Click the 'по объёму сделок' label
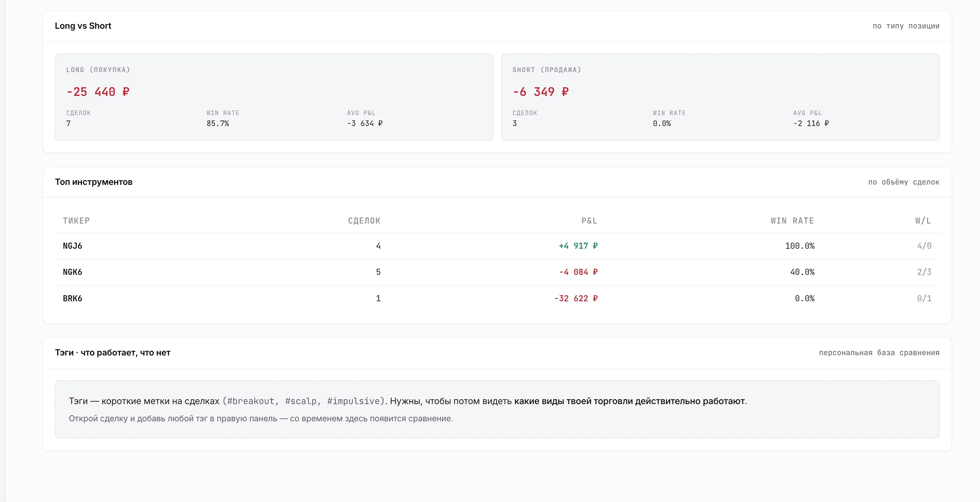The width and height of the screenshot is (980, 502). [904, 182]
